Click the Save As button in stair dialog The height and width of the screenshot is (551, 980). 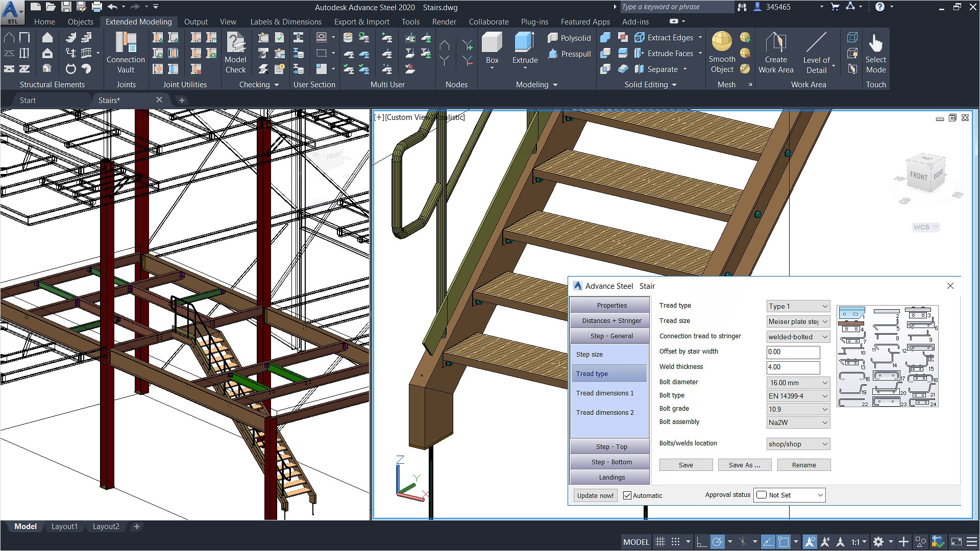(744, 465)
